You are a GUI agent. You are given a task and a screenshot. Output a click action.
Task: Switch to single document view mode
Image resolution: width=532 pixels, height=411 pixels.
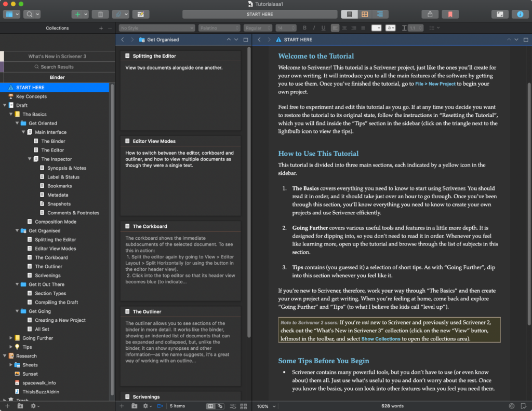(349, 14)
